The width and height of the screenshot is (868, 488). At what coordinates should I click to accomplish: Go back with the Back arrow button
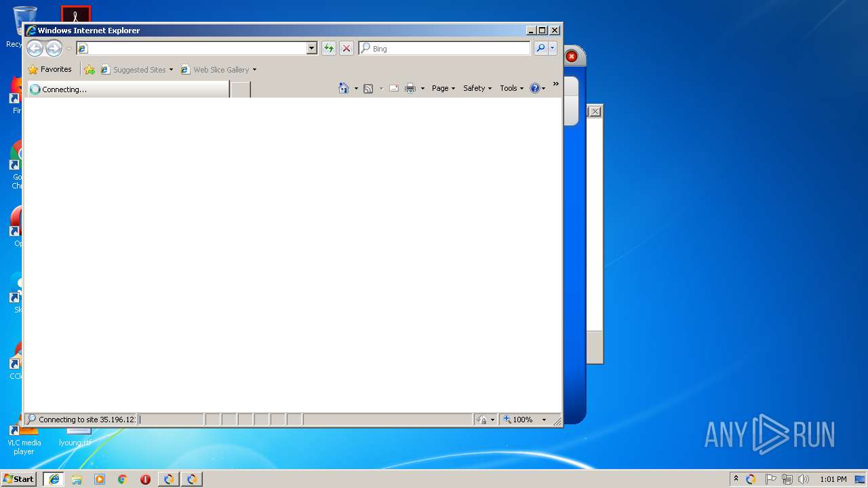point(35,48)
